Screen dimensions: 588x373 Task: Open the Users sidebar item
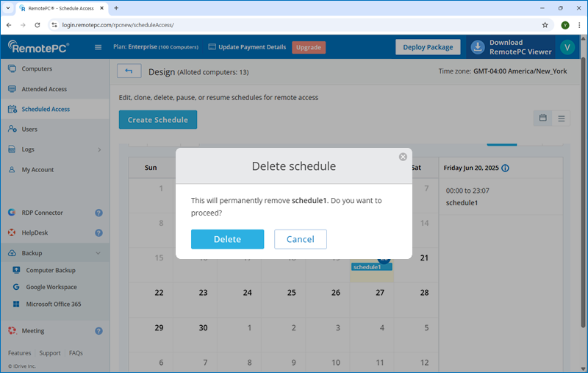[x=29, y=129]
